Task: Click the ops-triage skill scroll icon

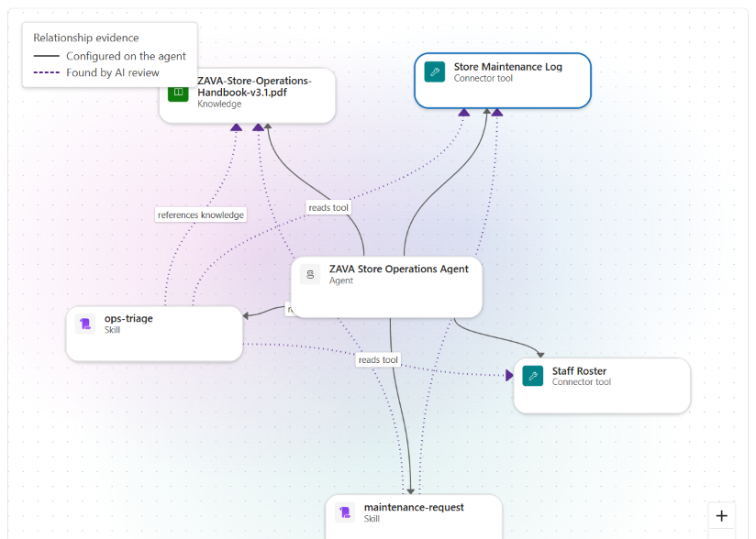Action: coord(85,324)
